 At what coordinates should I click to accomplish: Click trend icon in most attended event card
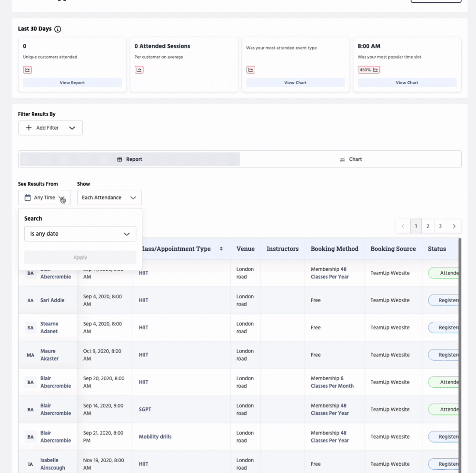pos(250,70)
